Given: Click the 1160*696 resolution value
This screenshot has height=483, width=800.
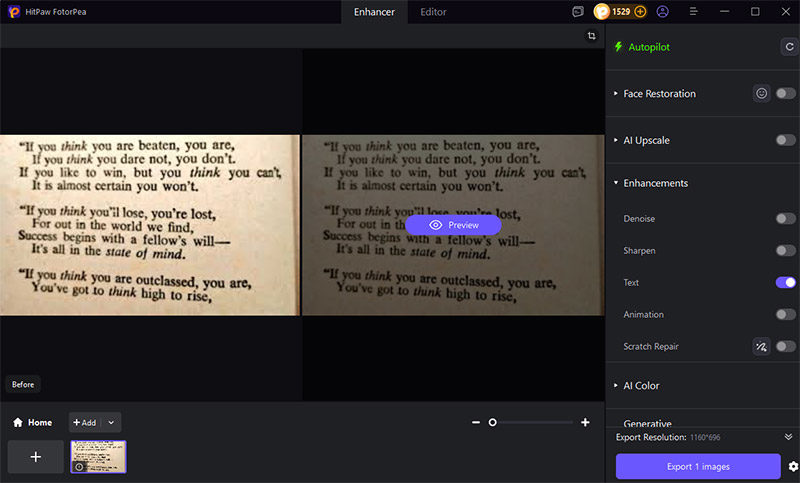Looking at the screenshot, I should pos(705,438).
